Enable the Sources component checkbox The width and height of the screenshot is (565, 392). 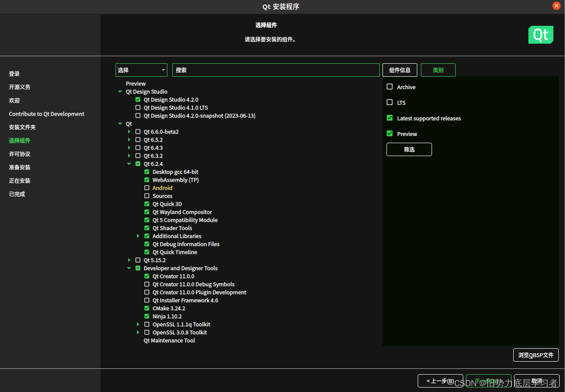tap(147, 196)
